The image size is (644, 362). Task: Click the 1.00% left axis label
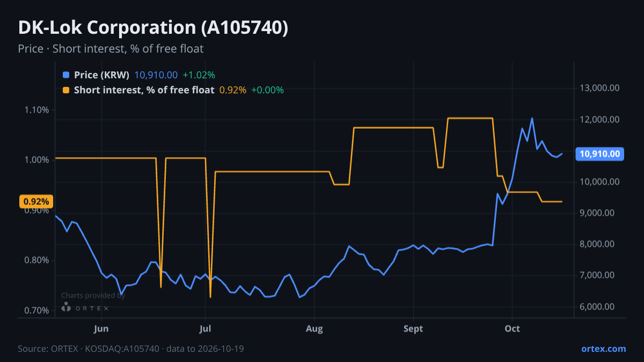pos(37,160)
